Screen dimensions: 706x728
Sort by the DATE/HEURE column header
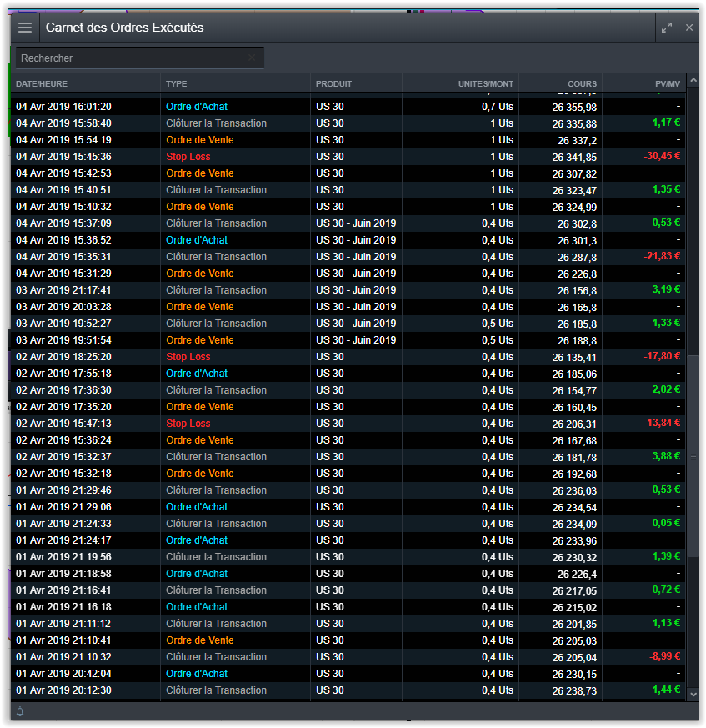[42, 84]
